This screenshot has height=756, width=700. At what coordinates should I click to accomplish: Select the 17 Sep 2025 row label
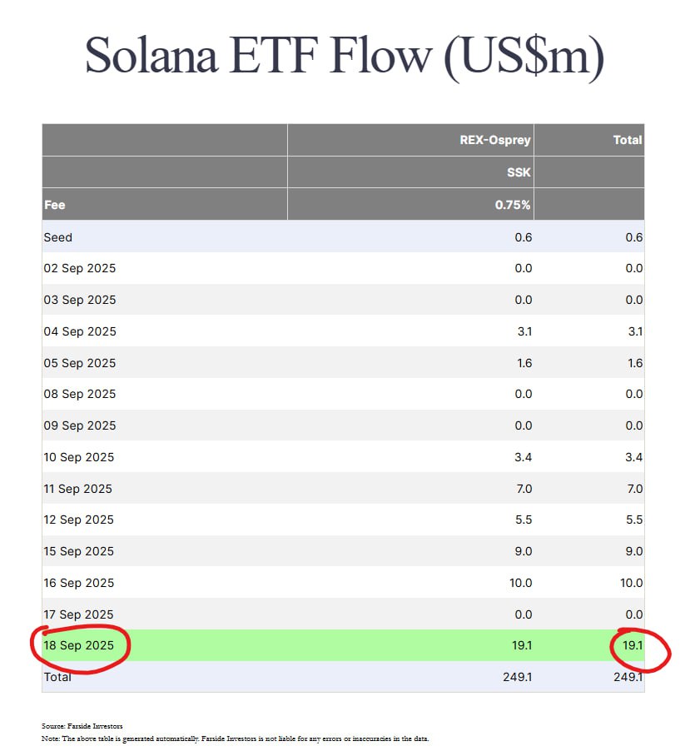(80, 614)
